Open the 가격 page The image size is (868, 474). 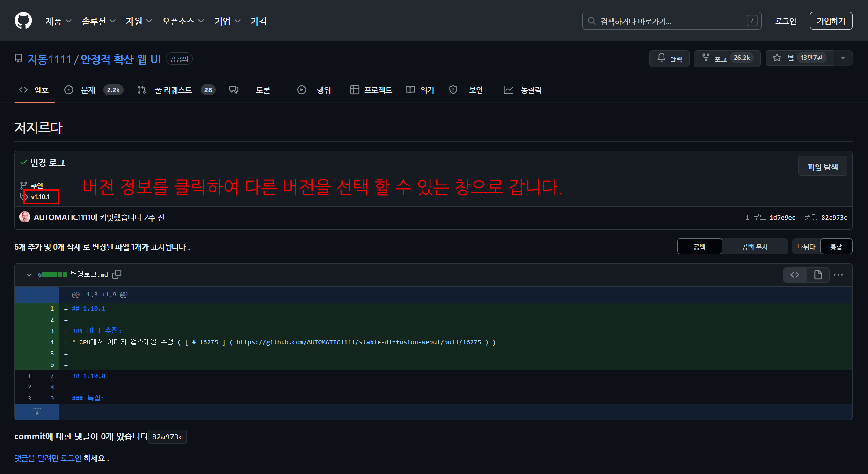click(x=259, y=21)
